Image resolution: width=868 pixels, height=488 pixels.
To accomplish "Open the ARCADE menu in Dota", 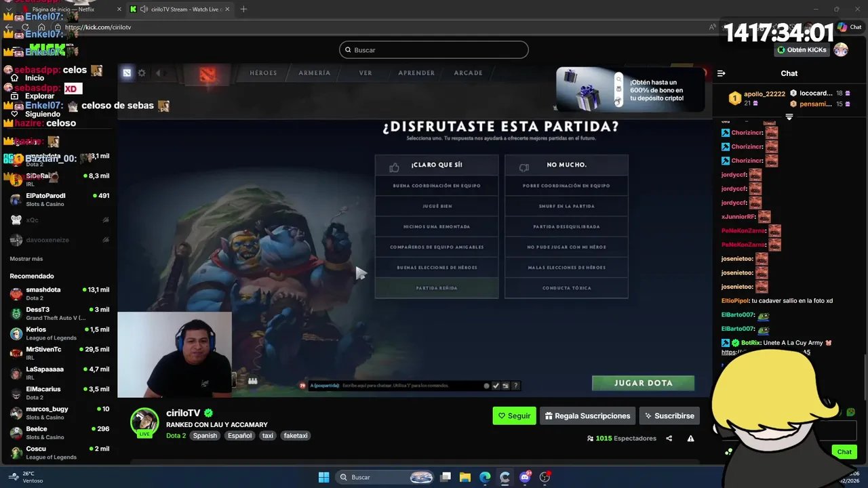I will coord(468,73).
